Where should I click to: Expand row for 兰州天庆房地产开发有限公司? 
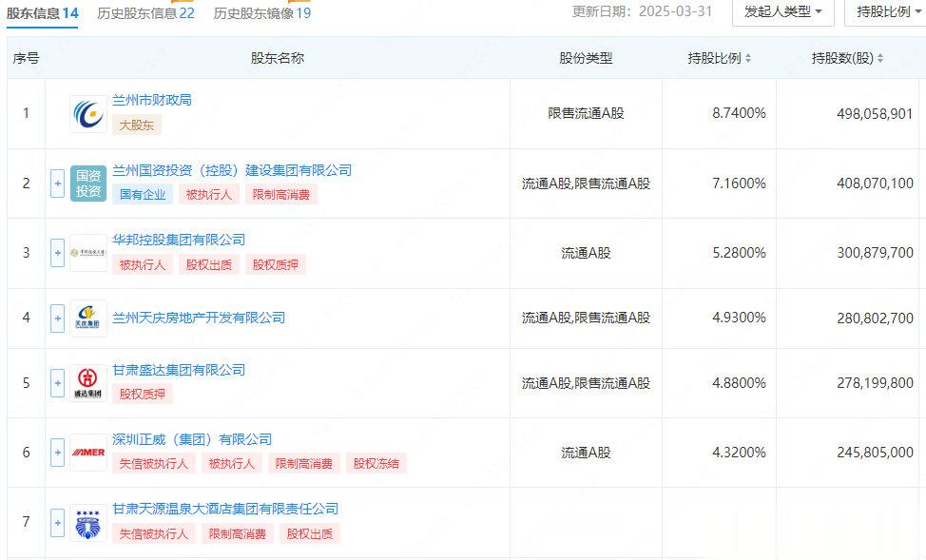pyautogui.click(x=57, y=319)
